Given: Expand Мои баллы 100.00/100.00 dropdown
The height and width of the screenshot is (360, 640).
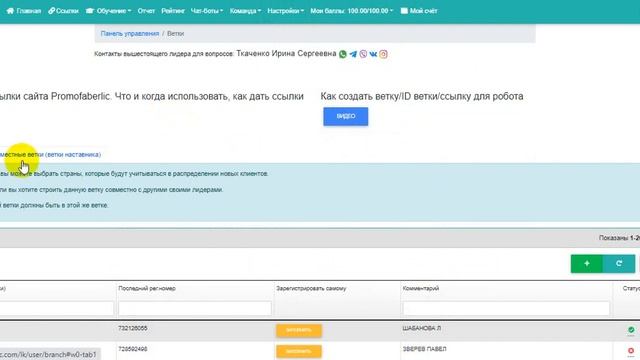Looking at the screenshot, I should click(x=351, y=11).
